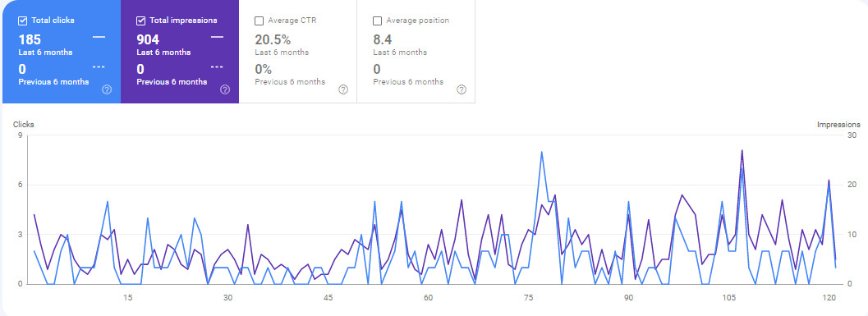
Task: Enable the Average CTR checkbox
Action: click(259, 21)
